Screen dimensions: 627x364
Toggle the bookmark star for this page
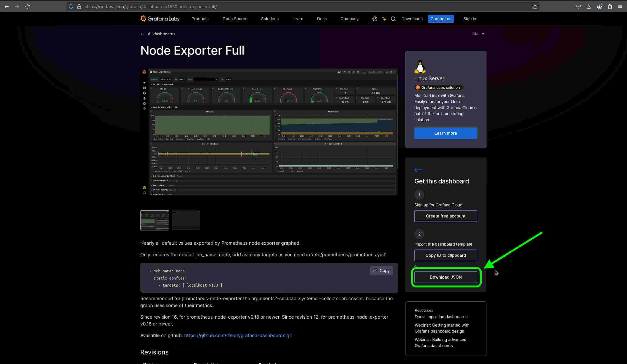[x=535, y=7]
